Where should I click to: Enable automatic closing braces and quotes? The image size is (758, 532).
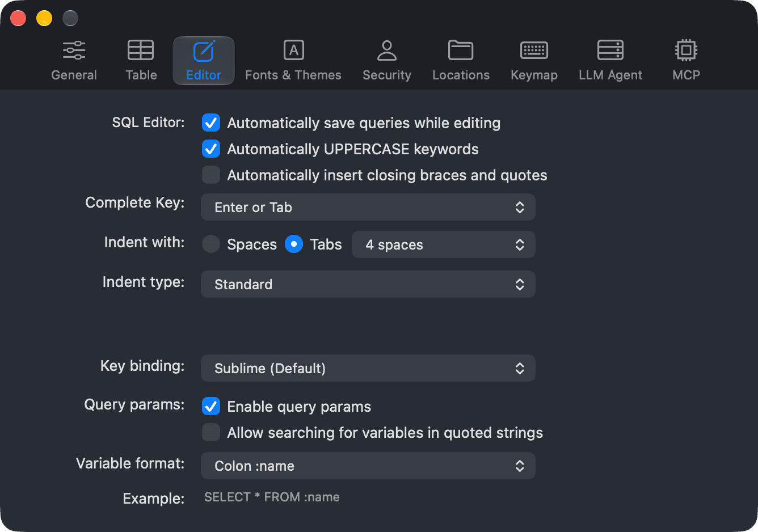[x=211, y=175]
